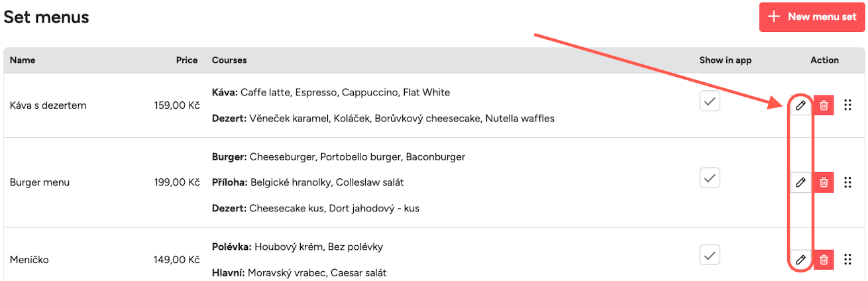Toggle Show in app for Burger menu
Screen dimensions: 868x281
tap(710, 178)
